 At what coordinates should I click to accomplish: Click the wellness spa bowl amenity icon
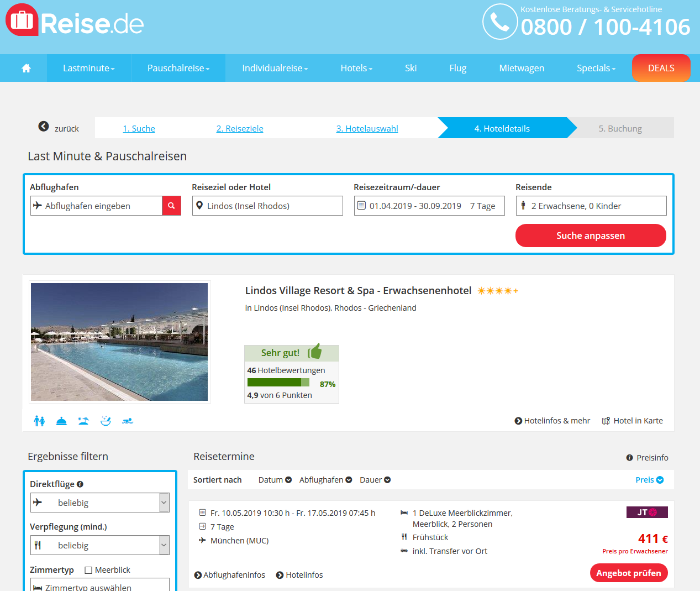point(106,421)
